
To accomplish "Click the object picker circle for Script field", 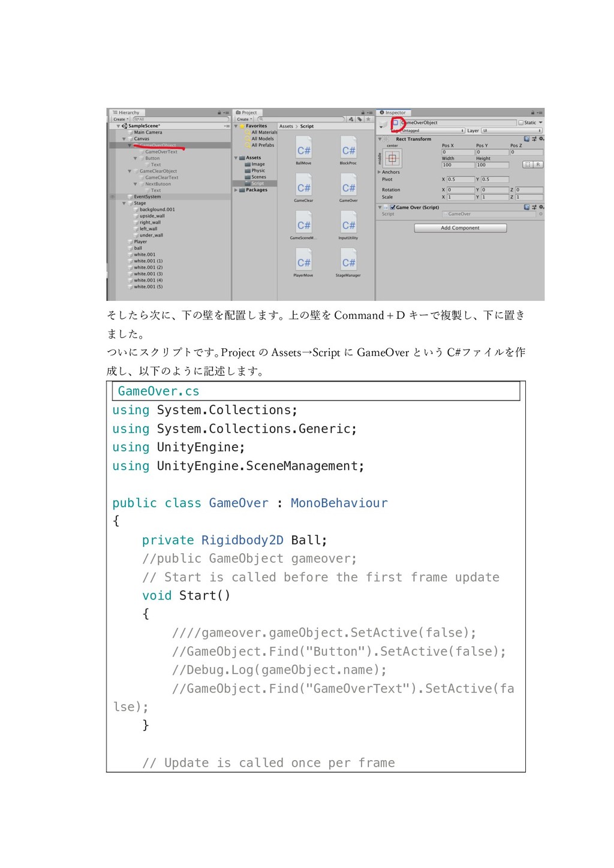I will pos(541,214).
